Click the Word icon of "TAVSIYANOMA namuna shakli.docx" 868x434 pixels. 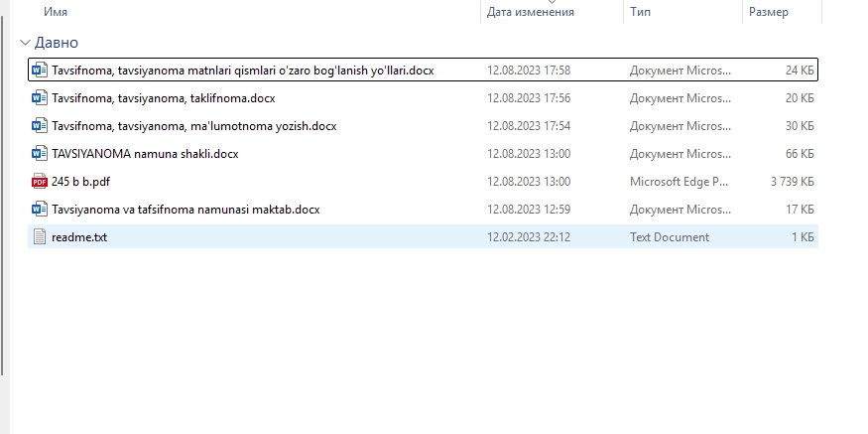point(40,154)
